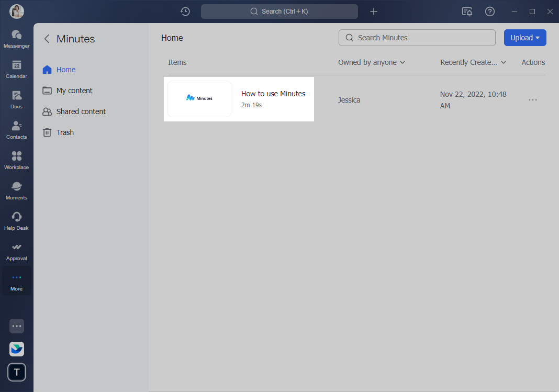Screen dimensions: 559x392
Task: Select My content in Minutes menu
Action: click(74, 91)
